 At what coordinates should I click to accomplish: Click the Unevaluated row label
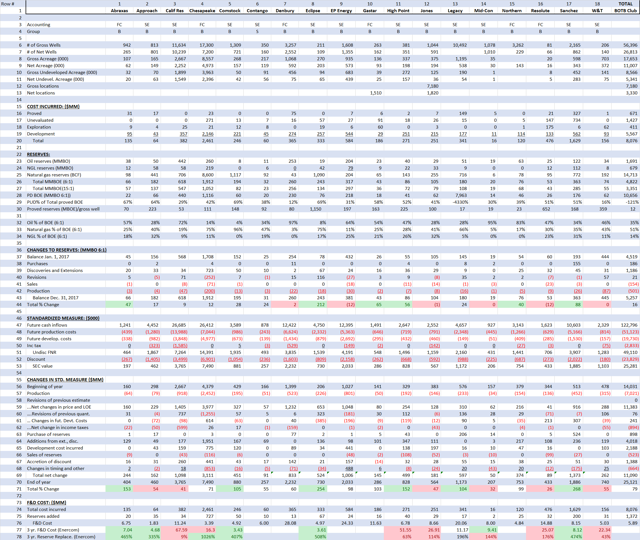40,120
